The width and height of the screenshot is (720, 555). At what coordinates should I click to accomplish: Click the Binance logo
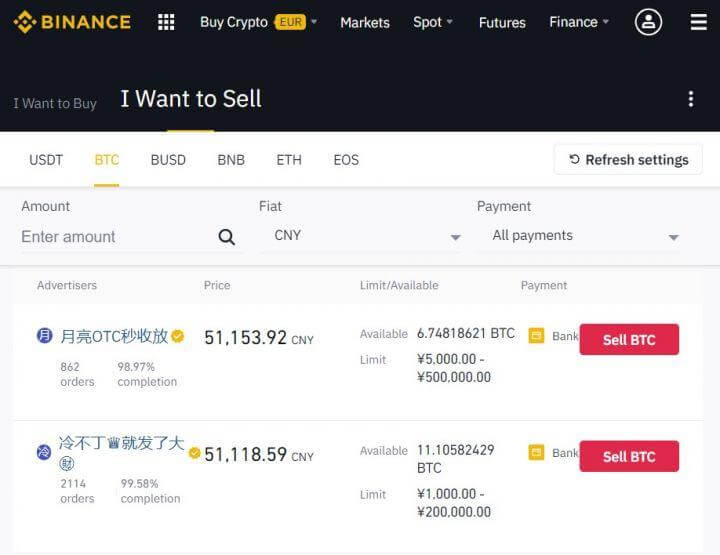72,22
